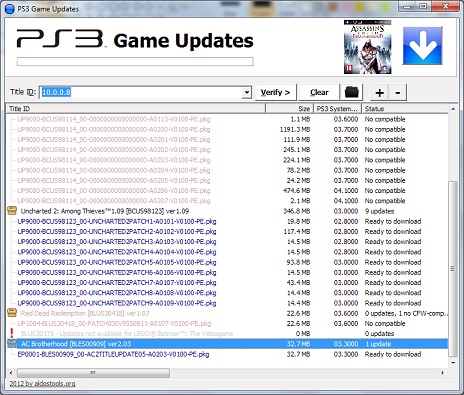Click the Verify > button

click(275, 92)
